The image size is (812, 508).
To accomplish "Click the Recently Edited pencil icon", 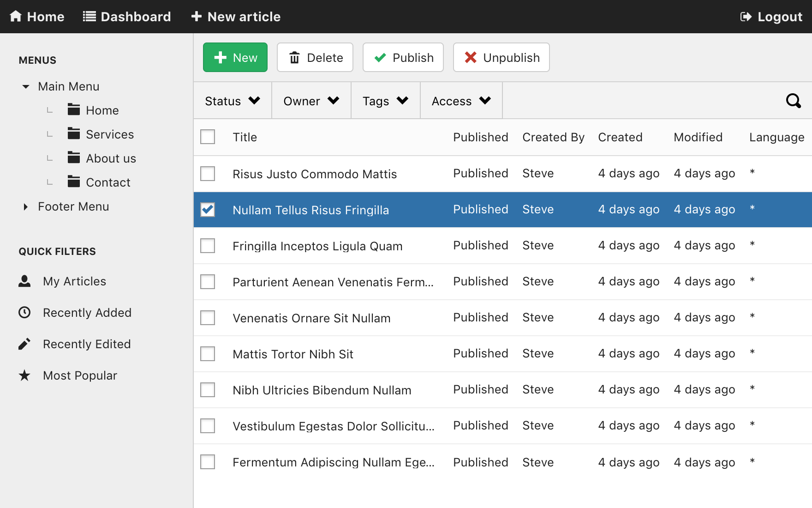I will [x=24, y=344].
